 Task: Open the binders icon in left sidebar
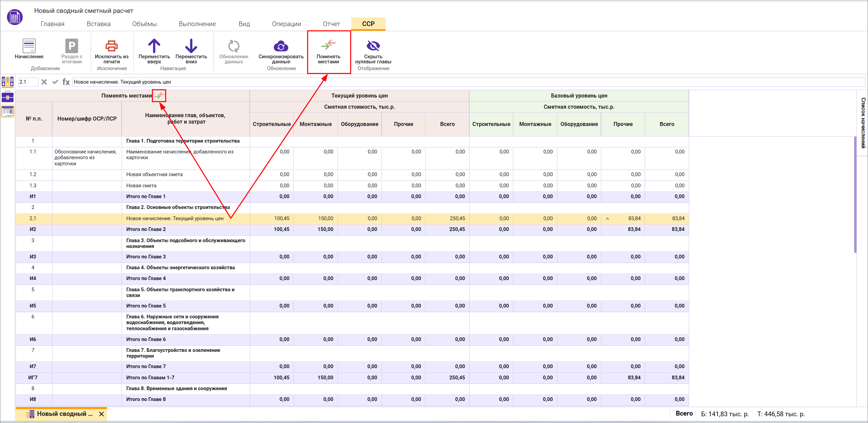[x=7, y=82]
